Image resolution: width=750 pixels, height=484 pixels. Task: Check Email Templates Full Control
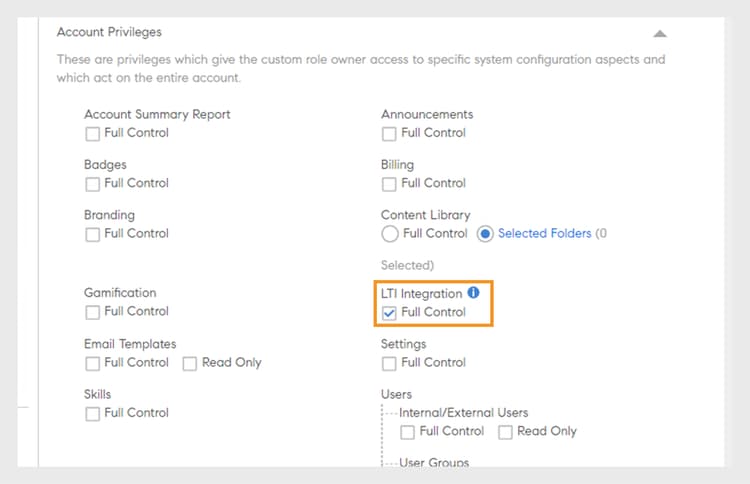[x=93, y=363]
